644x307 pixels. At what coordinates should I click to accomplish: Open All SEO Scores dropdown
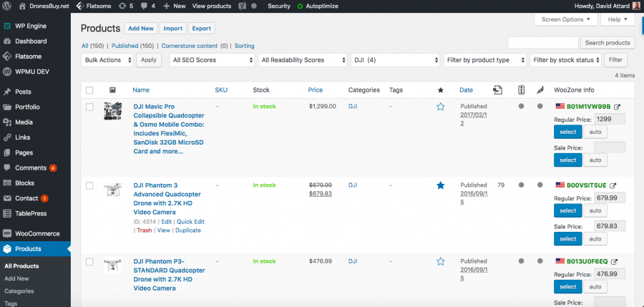[212, 60]
